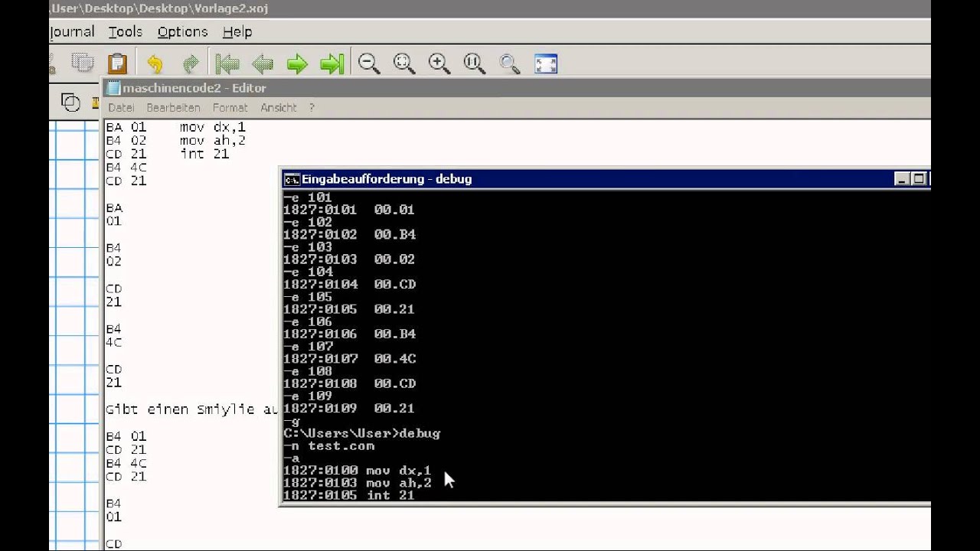Jump to the last page
Viewport: 980px width, 551px height.
[x=332, y=64]
